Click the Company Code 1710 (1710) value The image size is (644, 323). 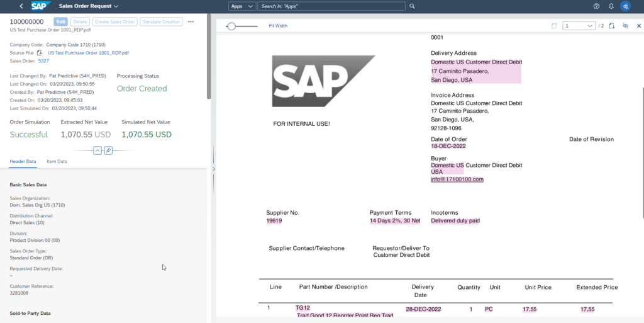tap(75, 44)
